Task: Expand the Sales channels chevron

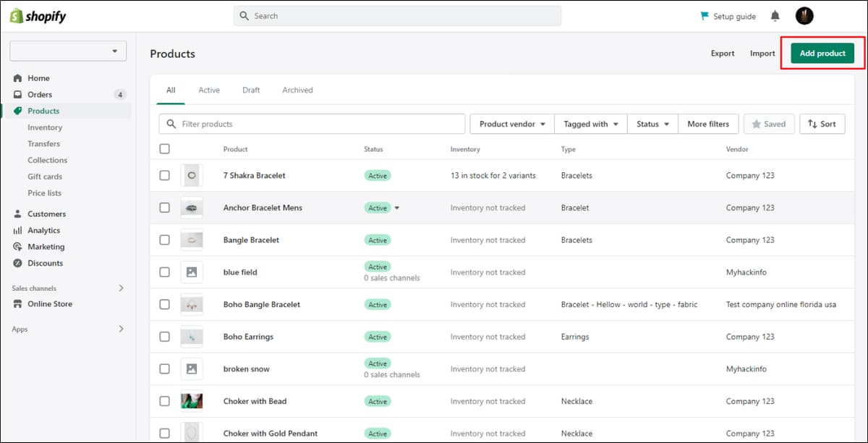Action: tap(121, 288)
